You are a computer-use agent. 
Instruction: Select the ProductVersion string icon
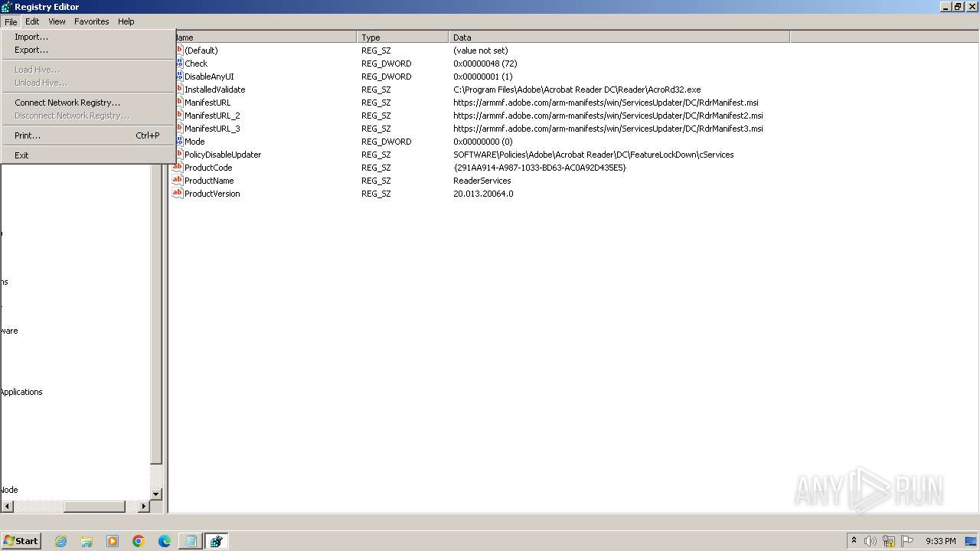pos(177,194)
